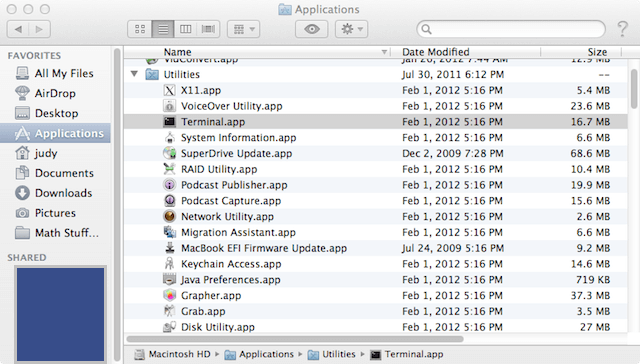Click the VoiceOver Utility.app icon
Viewport: 640px width, 364px height.
pyautogui.click(x=169, y=106)
